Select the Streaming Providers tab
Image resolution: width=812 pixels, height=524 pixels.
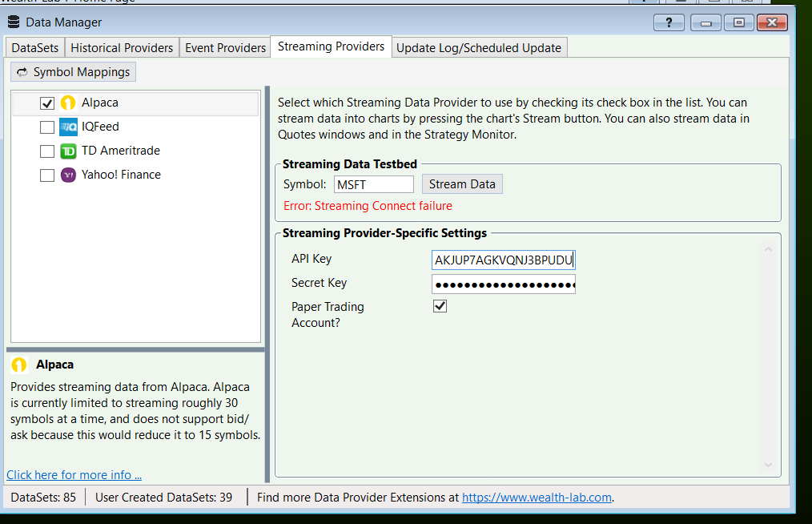click(x=331, y=46)
